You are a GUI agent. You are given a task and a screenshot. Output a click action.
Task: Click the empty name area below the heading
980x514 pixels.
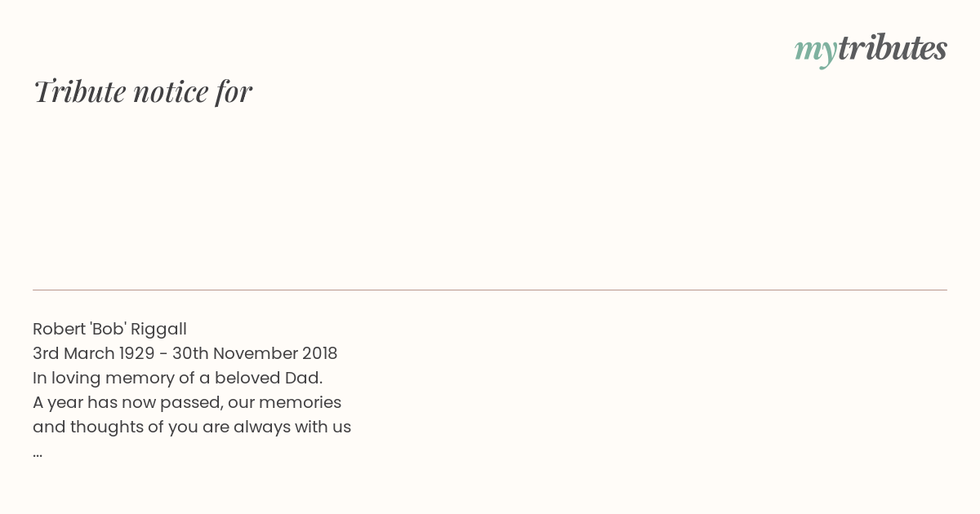click(490, 196)
